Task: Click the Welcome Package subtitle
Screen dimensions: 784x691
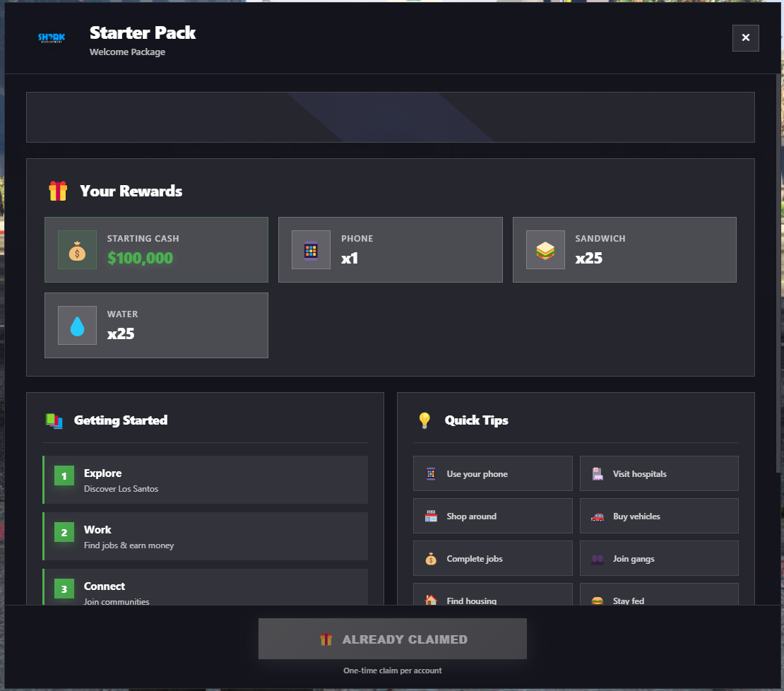Action: 127,52
